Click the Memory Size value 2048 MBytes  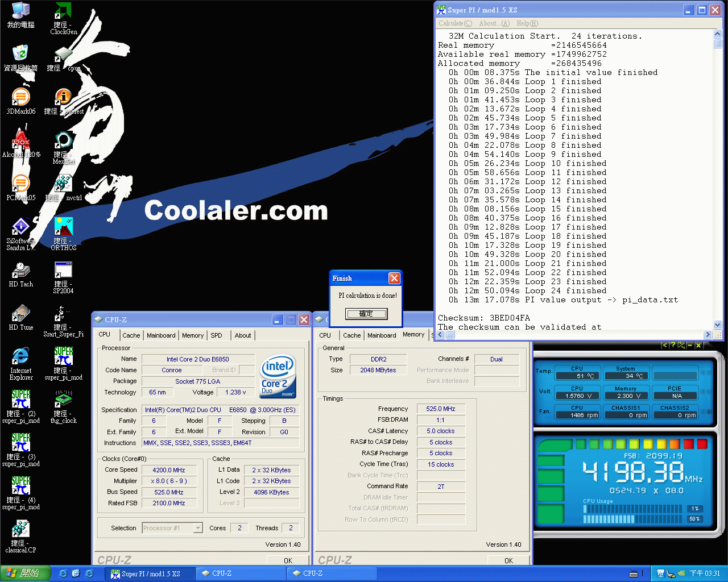pos(378,370)
